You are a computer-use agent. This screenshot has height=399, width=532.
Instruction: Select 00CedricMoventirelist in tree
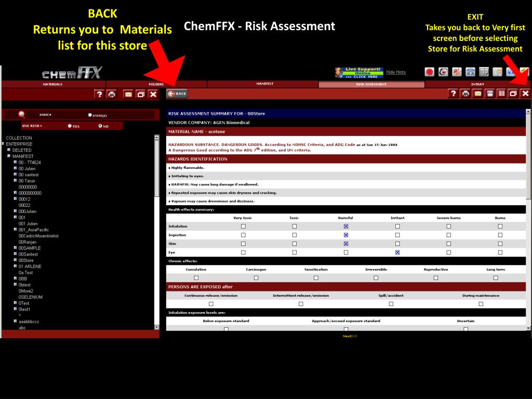point(38,236)
